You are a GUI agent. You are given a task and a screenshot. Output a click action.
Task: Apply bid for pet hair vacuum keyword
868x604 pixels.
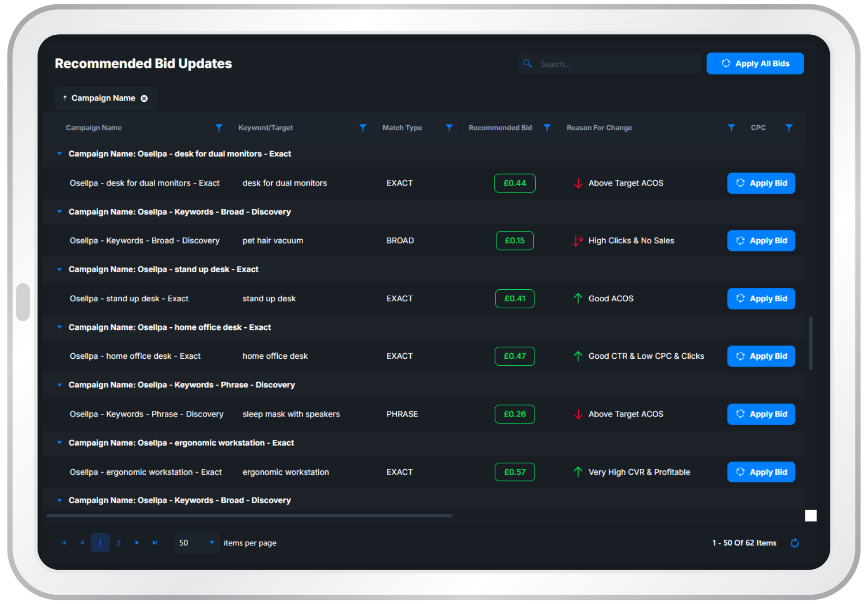click(761, 241)
